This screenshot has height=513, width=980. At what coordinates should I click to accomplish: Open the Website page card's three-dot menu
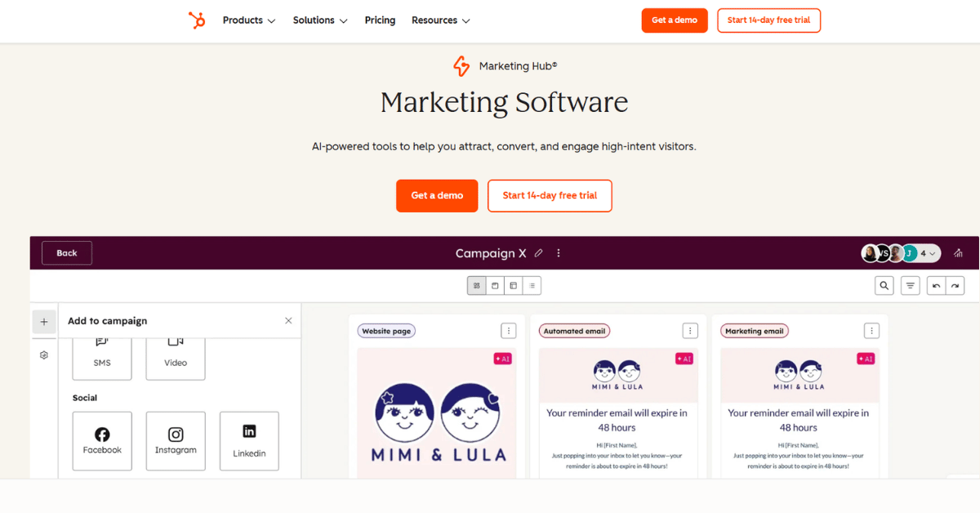pyautogui.click(x=509, y=331)
